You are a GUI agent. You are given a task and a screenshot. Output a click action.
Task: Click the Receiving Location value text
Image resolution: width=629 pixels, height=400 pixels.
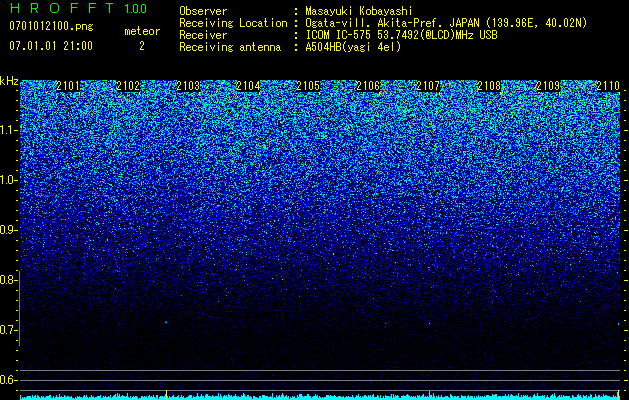(446, 24)
